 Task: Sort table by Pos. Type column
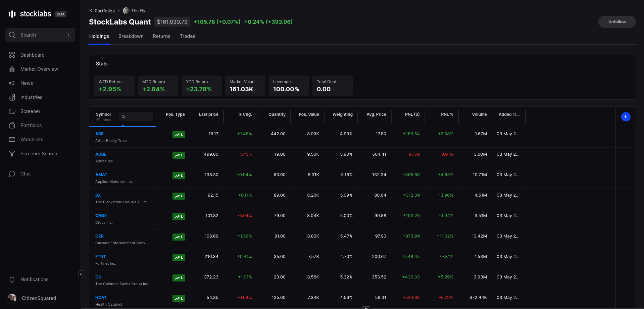(x=175, y=114)
